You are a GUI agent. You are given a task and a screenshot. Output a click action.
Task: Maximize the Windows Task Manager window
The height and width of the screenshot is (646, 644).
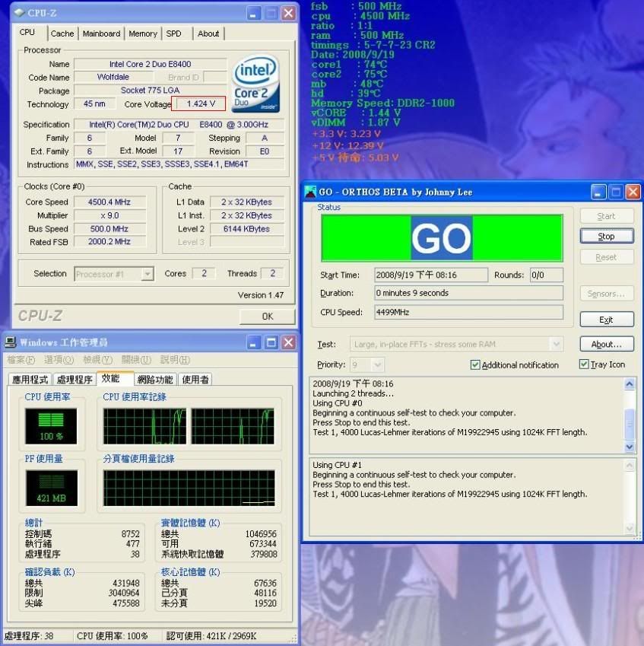271,342
